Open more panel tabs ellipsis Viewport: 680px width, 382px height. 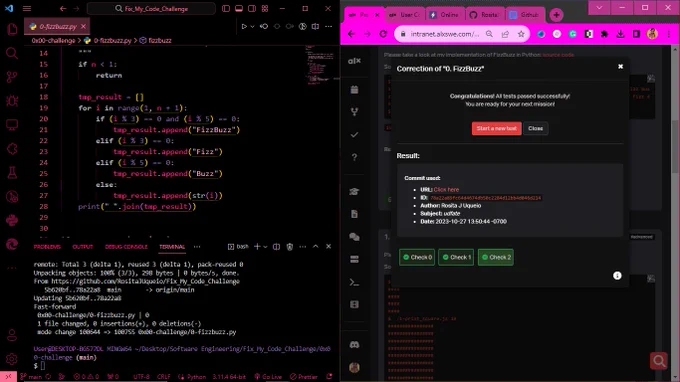coord(197,247)
